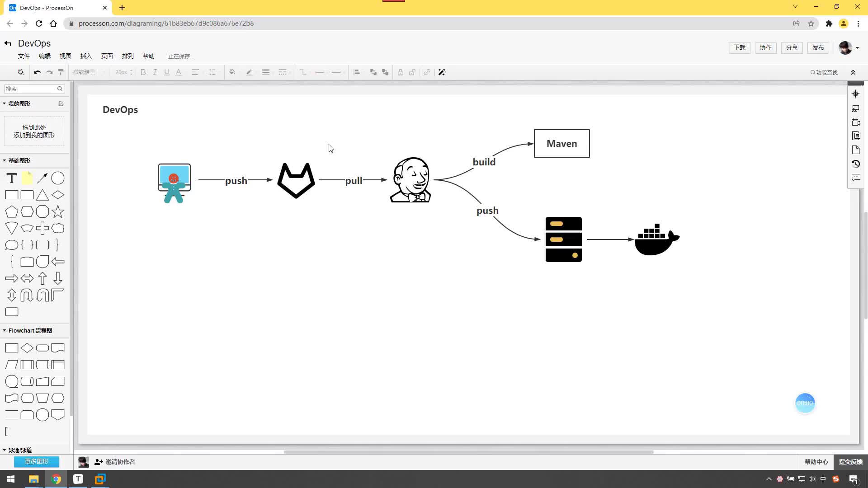Open the navigation compass panel icon
The height and width of the screenshot is (488, 868).
click(856, 94)
